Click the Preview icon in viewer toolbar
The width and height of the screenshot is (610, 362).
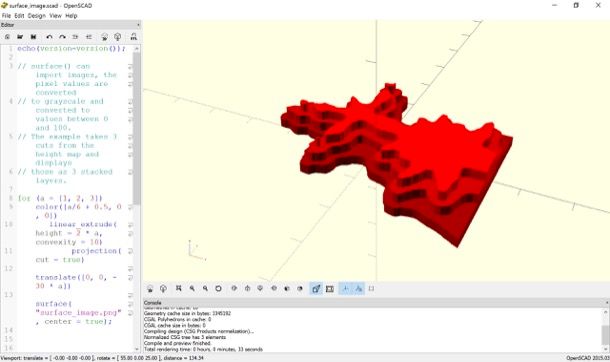(150, 289)
